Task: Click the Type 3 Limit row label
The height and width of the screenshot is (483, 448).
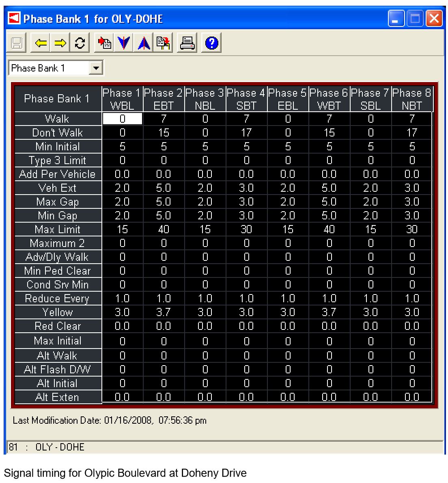Action: click(x=58, y=160)
